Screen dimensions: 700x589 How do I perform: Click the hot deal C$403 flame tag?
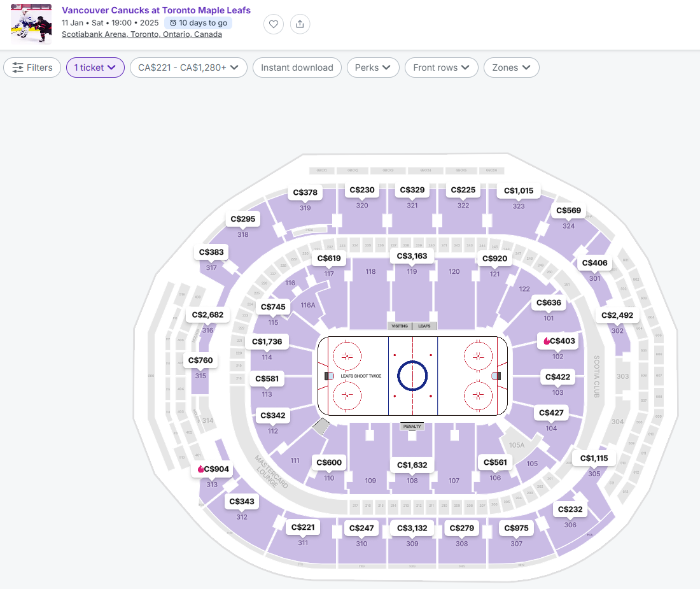click(x=559, y=341)
